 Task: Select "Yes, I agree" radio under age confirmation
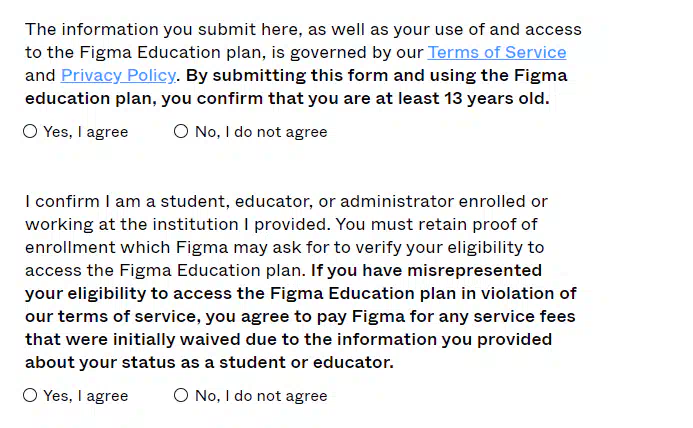pyautogui.click(x=30, y=131)
